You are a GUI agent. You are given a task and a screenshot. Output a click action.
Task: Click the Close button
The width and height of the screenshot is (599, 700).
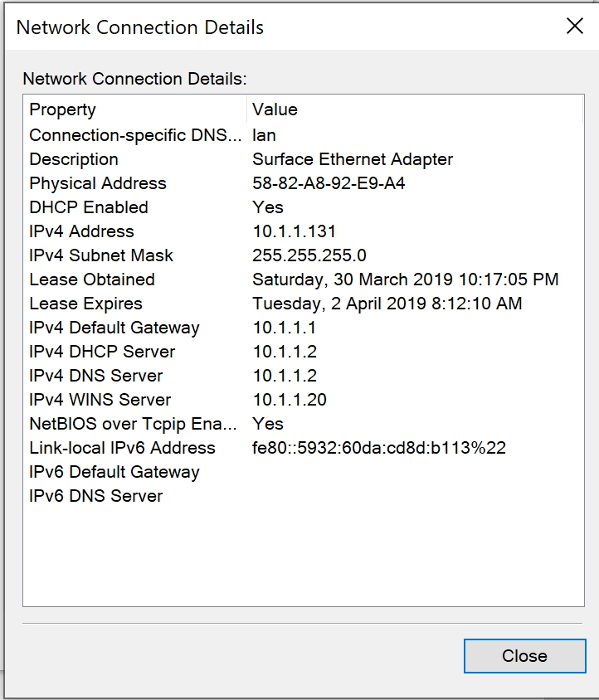tap(524, 656)
